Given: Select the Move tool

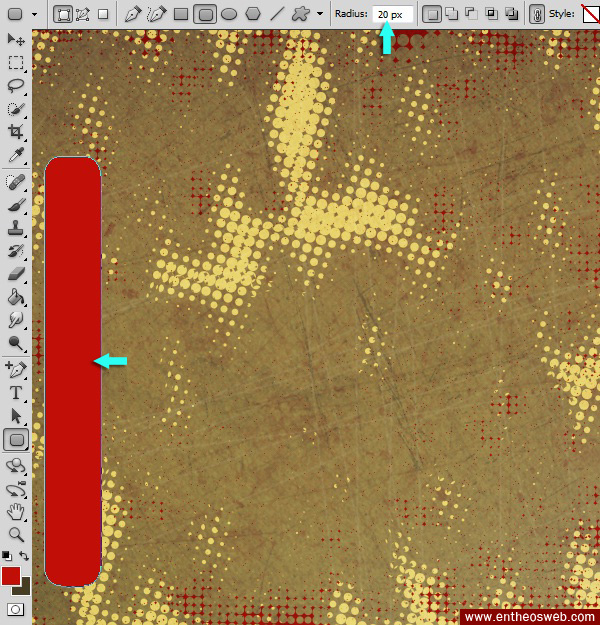Looking at the screenshot, I should click(16, 39).
